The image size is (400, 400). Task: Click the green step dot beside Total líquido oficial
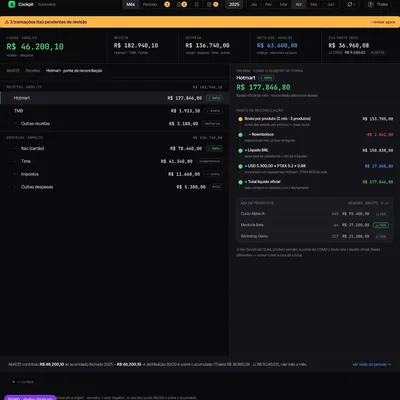tap(240, 182)
